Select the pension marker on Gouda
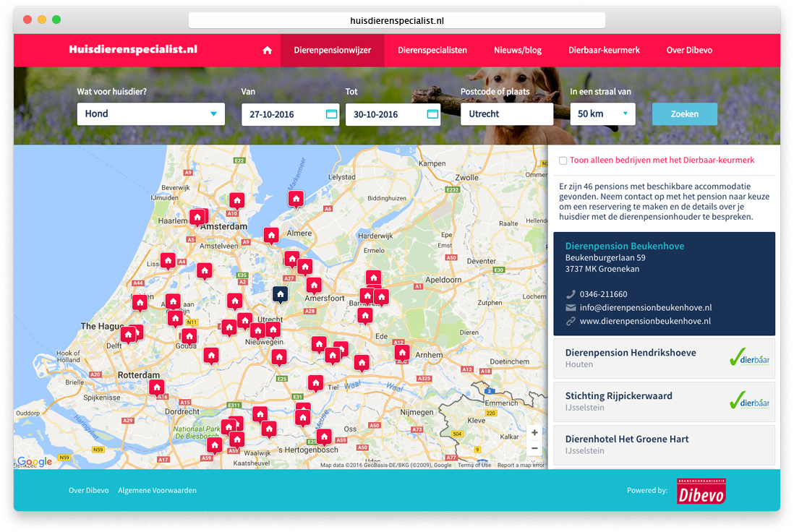This screenshot has height=532, width=794. point(189,337)
